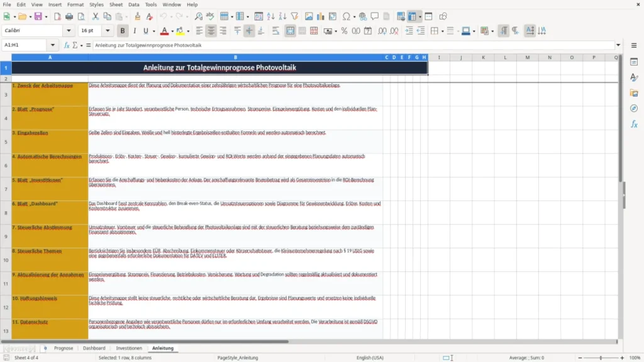Open the Data menu
This screenshot has width=644, height=362.
tap(133, 4)
